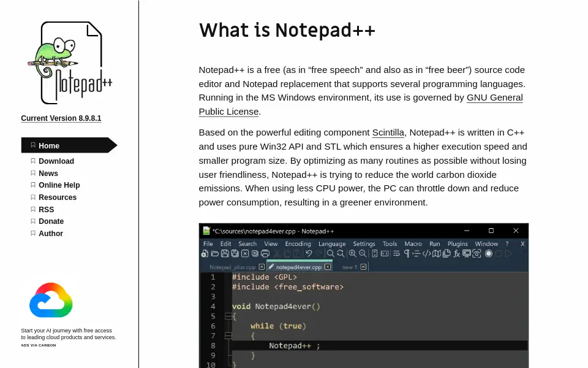Toggle the Word wrap toolbar icon
The width and height of the screenshot is (588, 368).
396,253
